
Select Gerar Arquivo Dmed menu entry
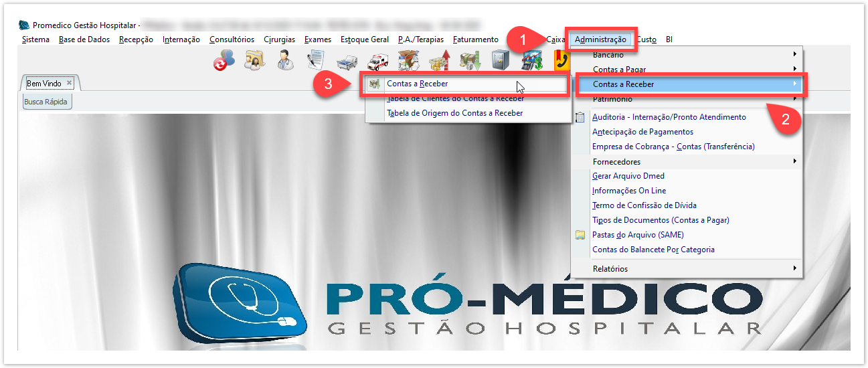(x=628, y=176)
